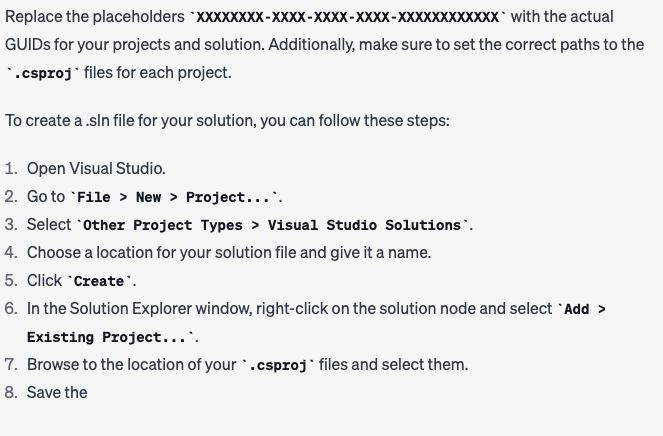Click 'File > New > Project...' code snippet
This screenshot has width=663, height=436.
coord(174,197)
